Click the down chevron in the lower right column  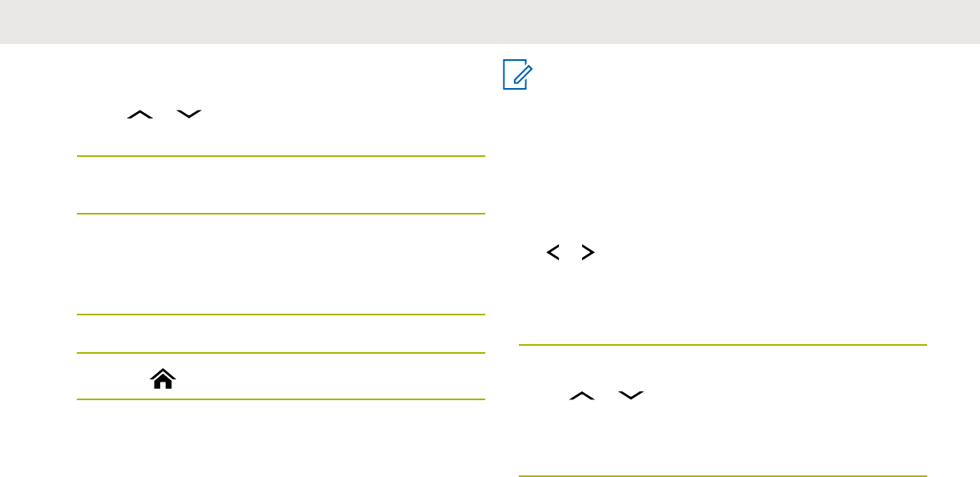coord(631,395)
